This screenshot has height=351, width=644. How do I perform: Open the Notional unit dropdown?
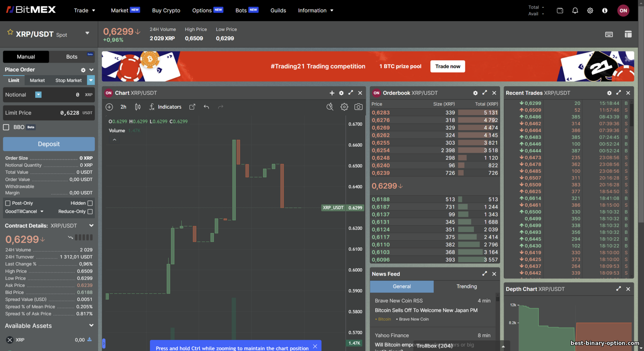coord(38,95)
